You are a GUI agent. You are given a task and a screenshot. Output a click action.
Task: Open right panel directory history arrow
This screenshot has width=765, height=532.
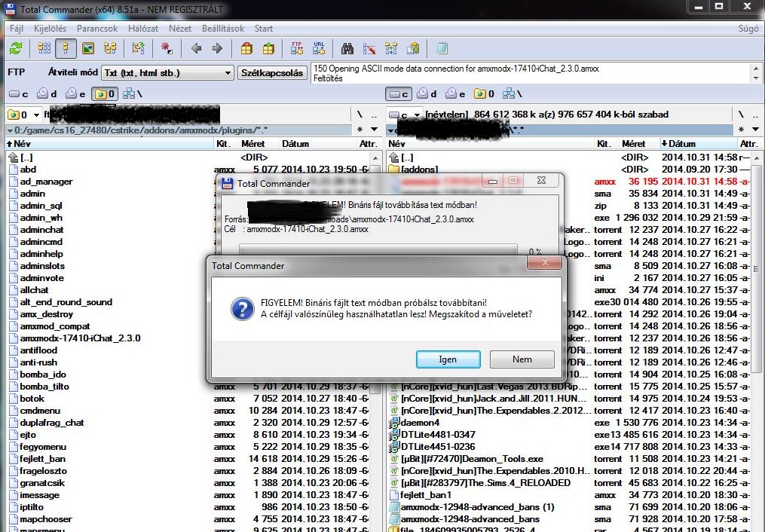(755, 130)
